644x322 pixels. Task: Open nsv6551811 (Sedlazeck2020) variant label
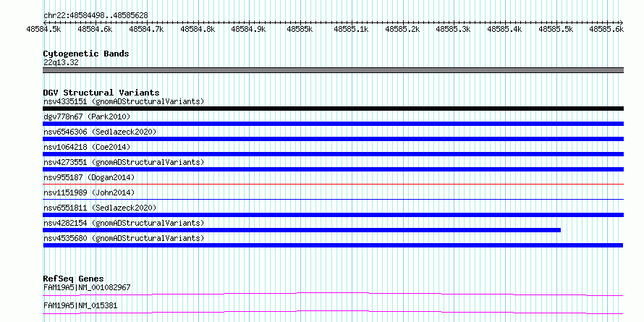[100, 208]
